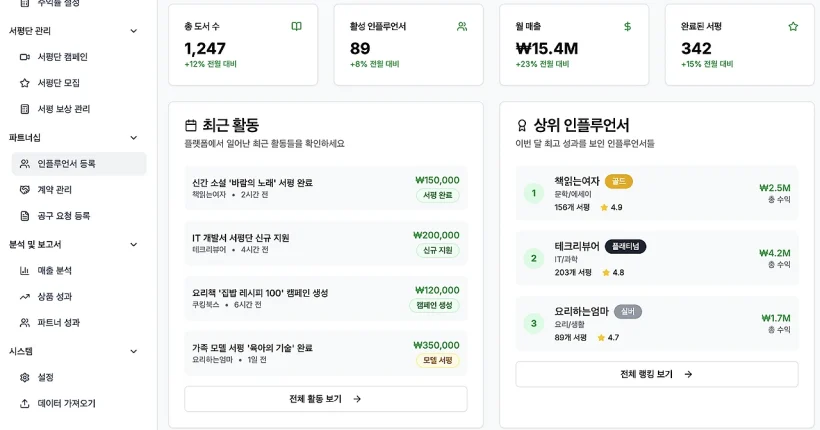
Task: Click the bar chart icon beside 매출 분석
Action: pos(25,271)
